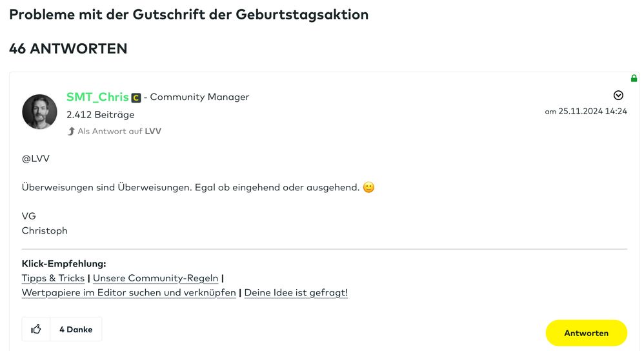
Task: Show who gave the 4 Danke
Action: pyautogui.click(x=75, y=329)
